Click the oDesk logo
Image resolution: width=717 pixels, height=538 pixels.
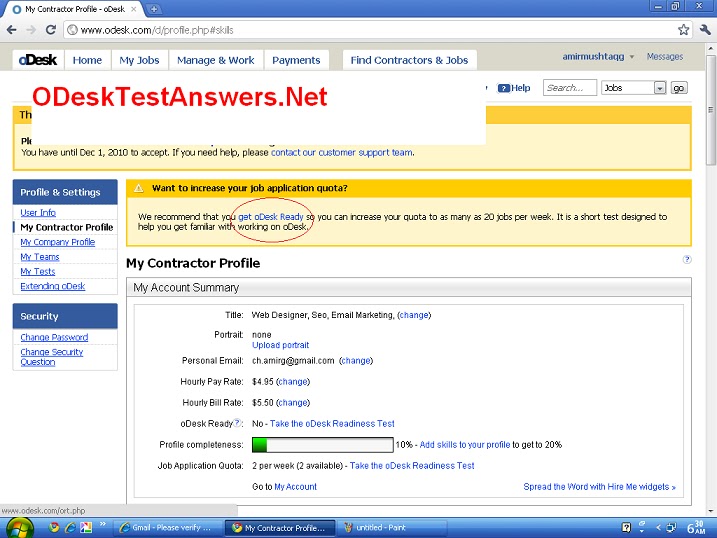pyautogui.click(x=38, y=60)
